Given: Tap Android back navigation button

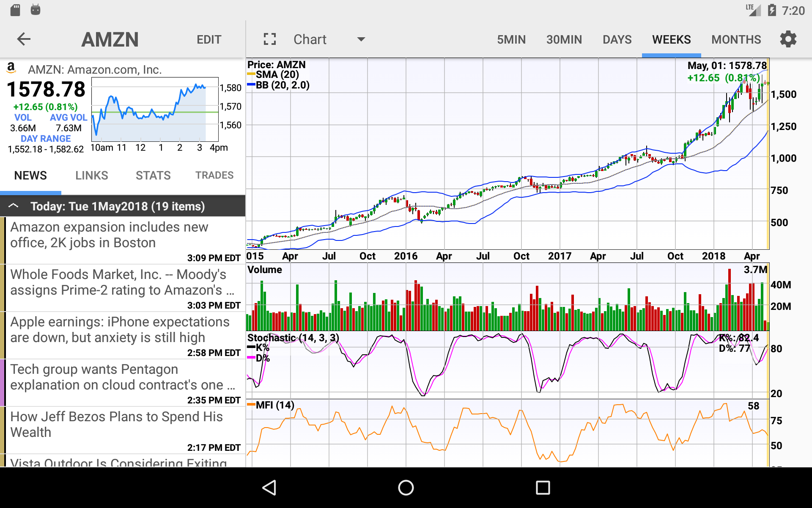Looking at the screenshot, I should tap(269, 488).
